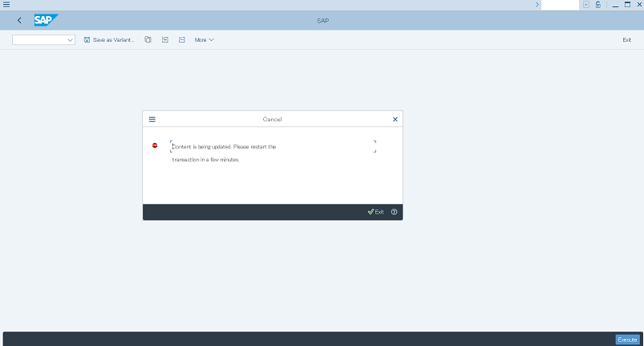Viewport: 644px width, 346px height.
Task: Click the SAP logo
Action: (x=46, y=20)
